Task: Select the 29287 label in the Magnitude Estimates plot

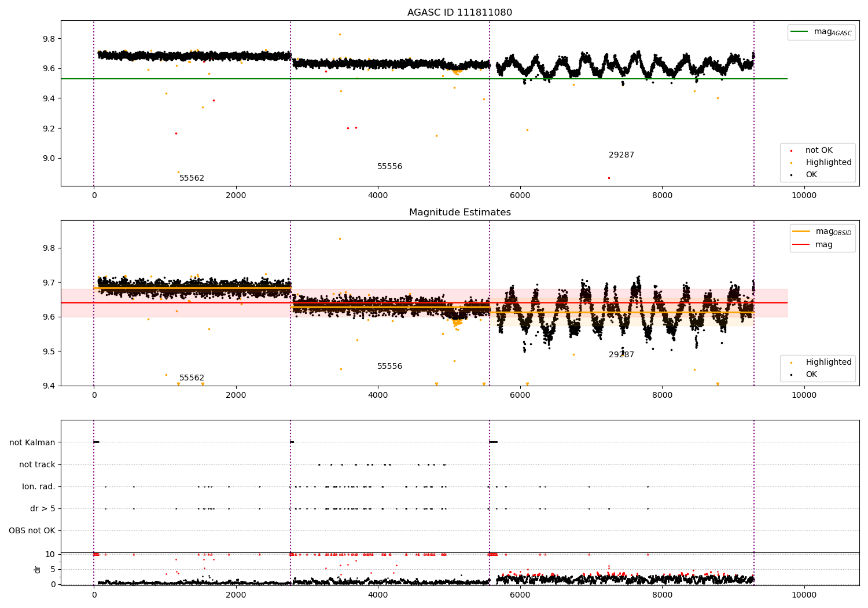Action: pos(621,355)
